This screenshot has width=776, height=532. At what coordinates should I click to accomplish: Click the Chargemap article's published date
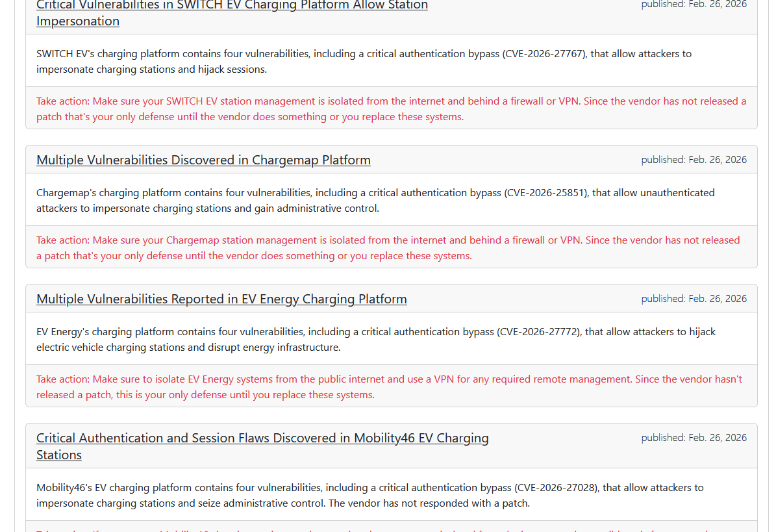694,160
